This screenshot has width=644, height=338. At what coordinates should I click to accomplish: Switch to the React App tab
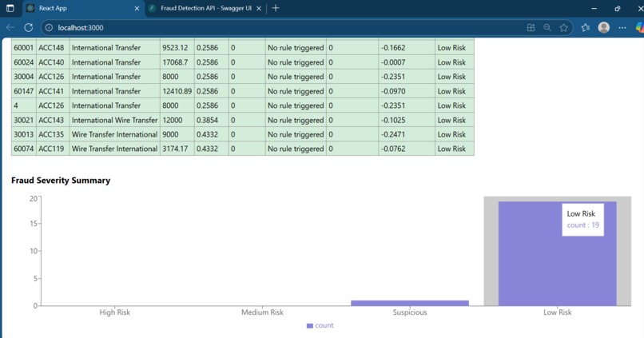tap(82, 8)
